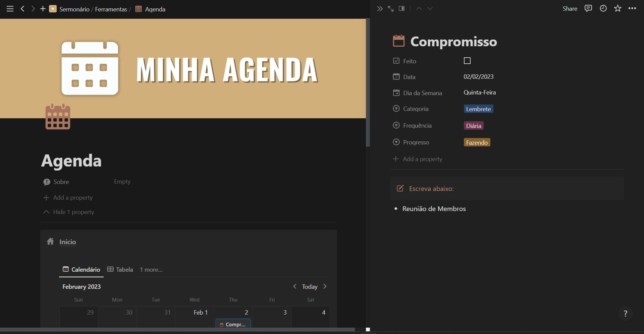Go to next record down arrow
The width and height of the screenshot is (644, 334).
(430, 9)
